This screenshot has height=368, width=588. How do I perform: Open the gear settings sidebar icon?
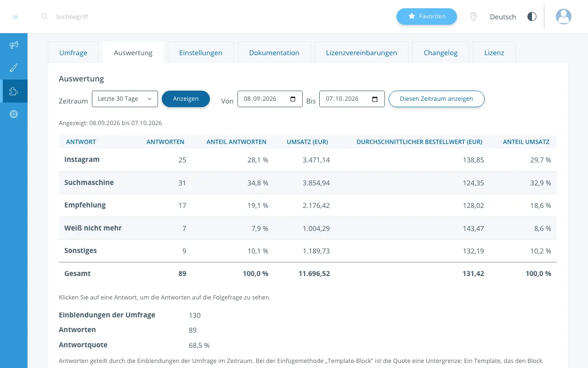[x=14, y=114]
